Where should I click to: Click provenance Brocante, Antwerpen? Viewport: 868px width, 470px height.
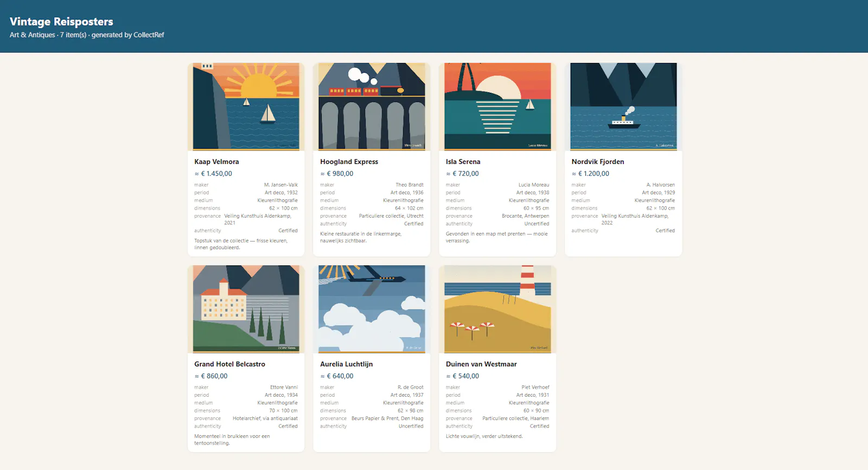click(x=526, y=216)
